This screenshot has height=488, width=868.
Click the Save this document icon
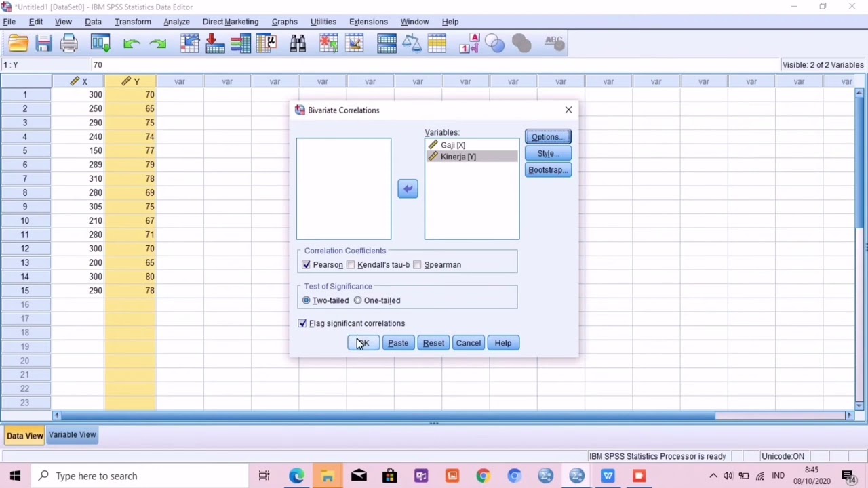[x=43, y=44]
